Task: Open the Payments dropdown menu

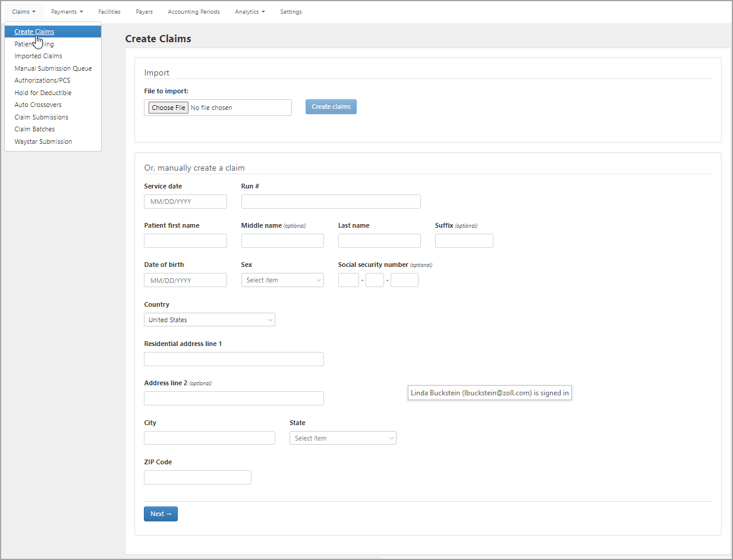Action: pos(67,12)
